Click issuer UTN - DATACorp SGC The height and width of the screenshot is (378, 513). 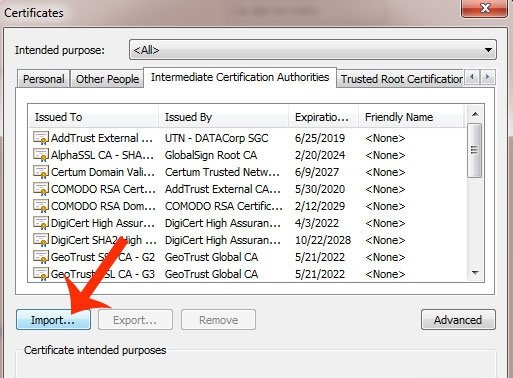click(x=216, y=138)
